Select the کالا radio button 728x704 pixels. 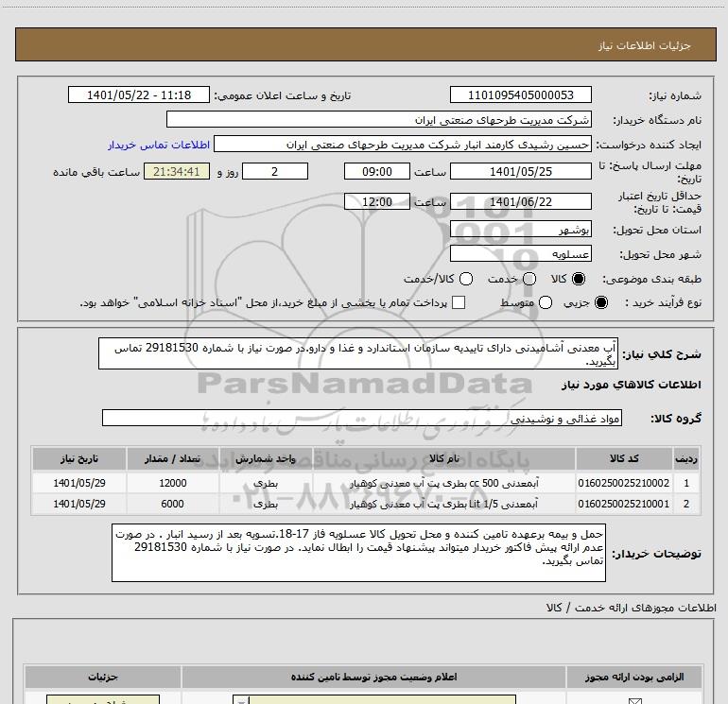click(579, 279)
